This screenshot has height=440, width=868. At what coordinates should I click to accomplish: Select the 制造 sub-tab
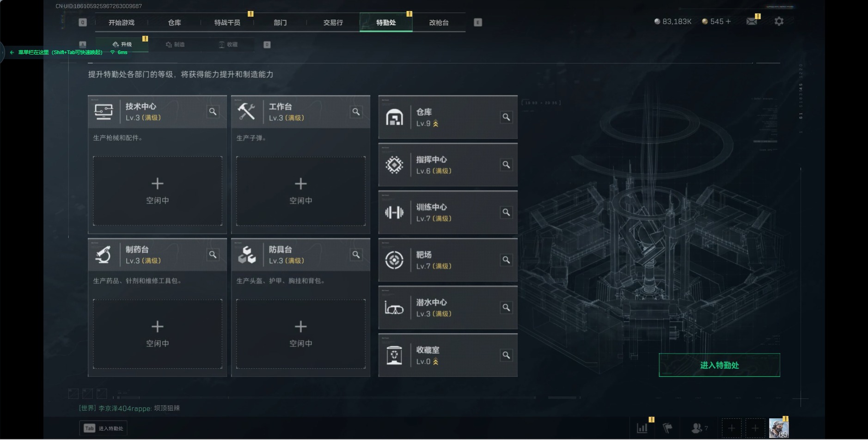[x=175, y=44]
